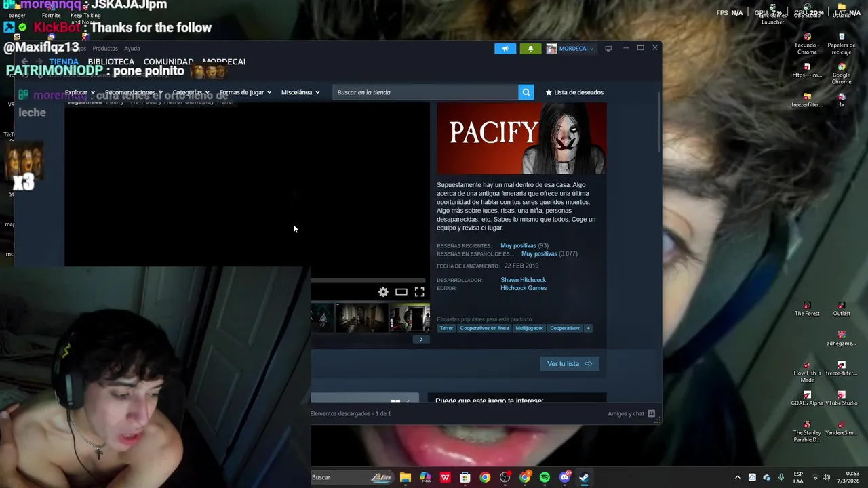Open Papelera de reciclaje on desktop
Viewport: 868px width, 488px height.
[842, 45]
